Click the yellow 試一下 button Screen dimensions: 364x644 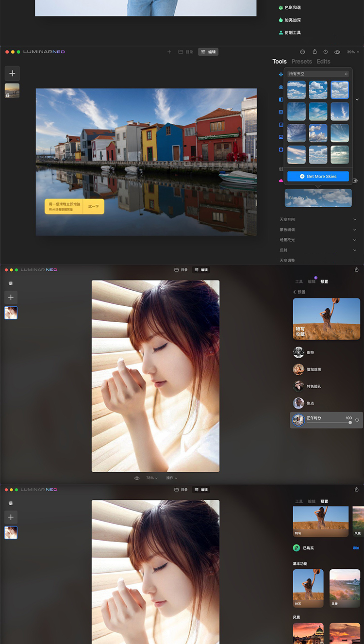pyautogui.click(x=93, y=206)
